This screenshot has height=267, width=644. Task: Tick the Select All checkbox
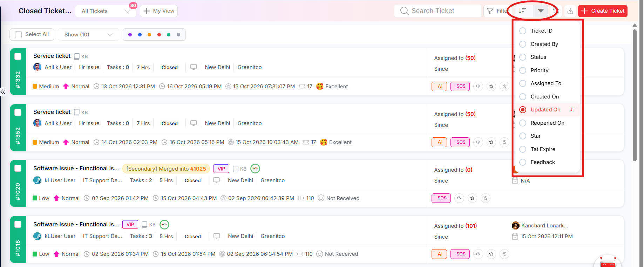(19, 34)
